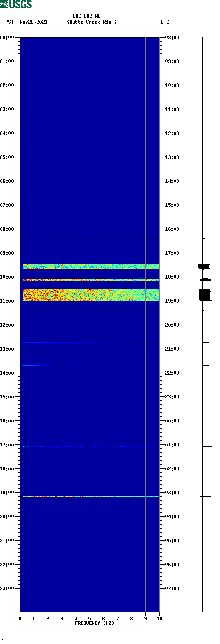Click the noise band near 09:30 PST

[x=91, y=266]
